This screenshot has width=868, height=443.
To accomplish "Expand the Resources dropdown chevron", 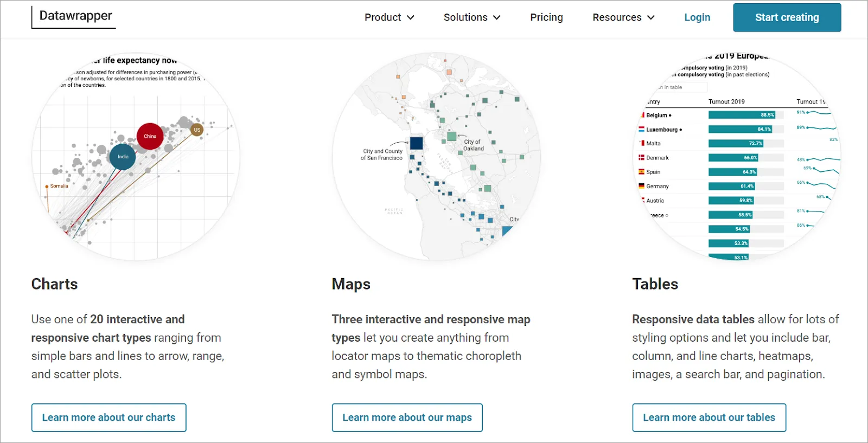I will 651,17.
